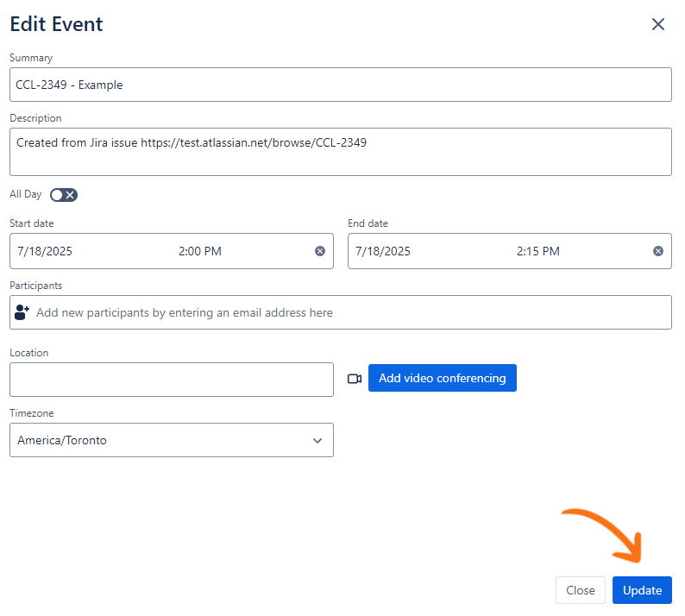Click the Update button
The width and height of the screenshot is (685, 616).
click(x=642, y=590)
